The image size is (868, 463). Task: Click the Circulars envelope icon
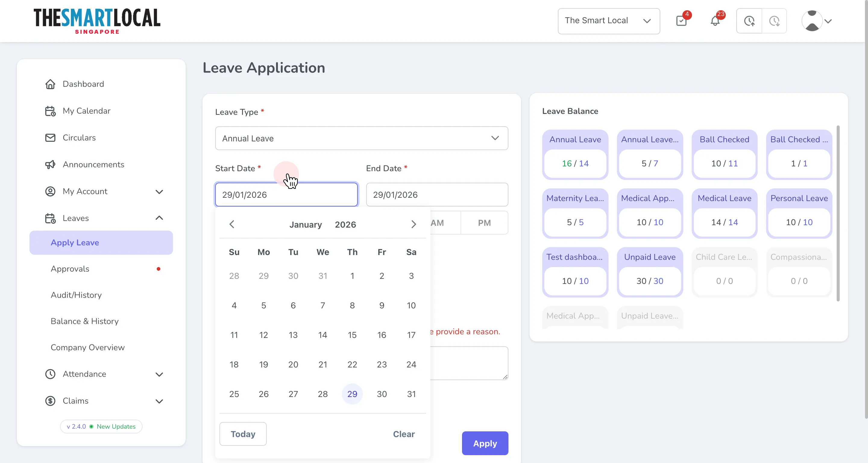(50, 137)
